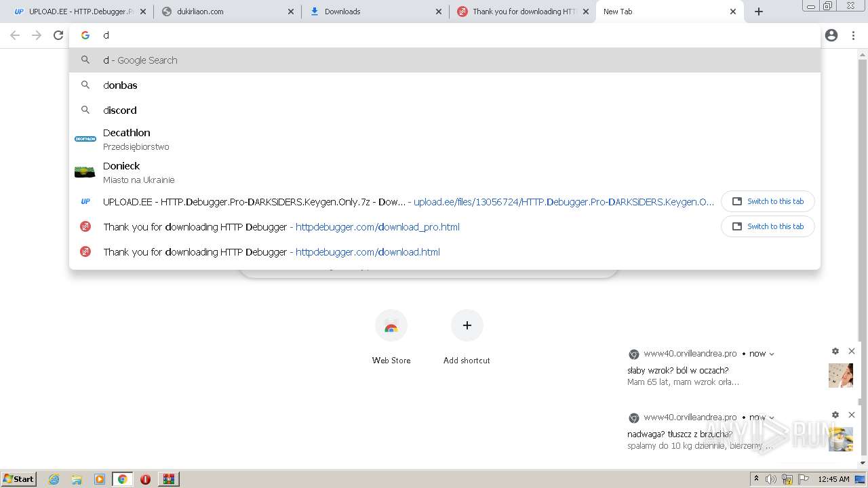The width and height of the screenshot is (868, 488).
Task: Close the Downloads tab
Action: point(439,12)
